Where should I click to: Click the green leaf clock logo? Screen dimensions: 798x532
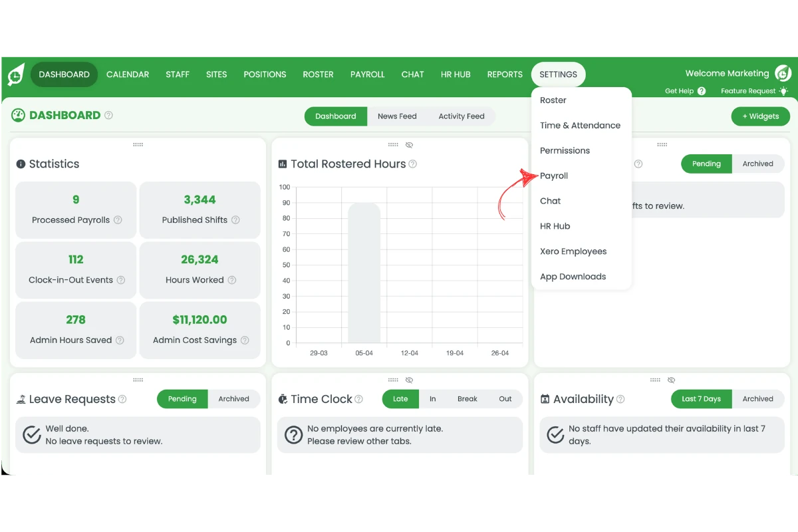[15, 74]
